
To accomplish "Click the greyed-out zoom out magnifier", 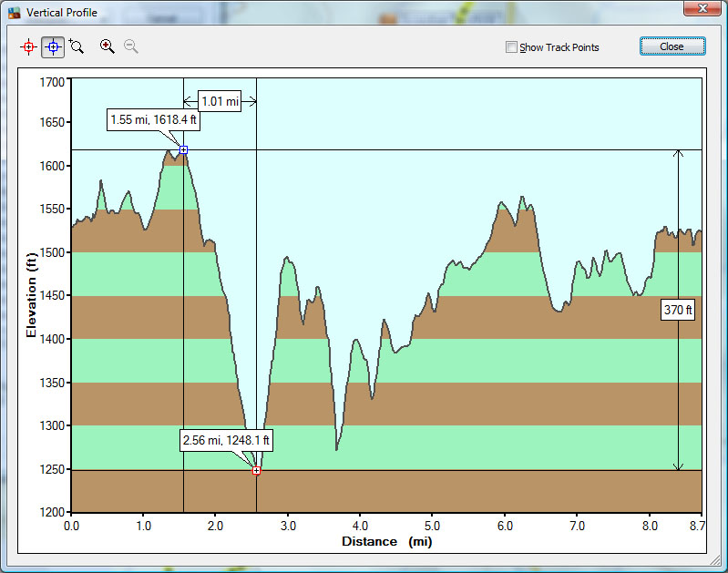I will click(x=131, y=46).
